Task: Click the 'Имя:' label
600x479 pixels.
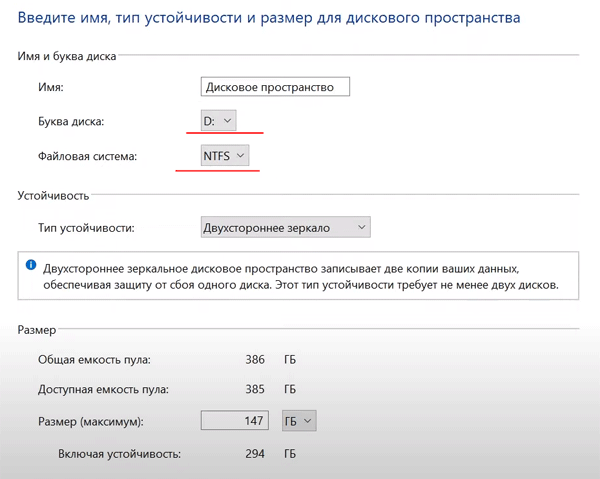Action: point(51,87)
